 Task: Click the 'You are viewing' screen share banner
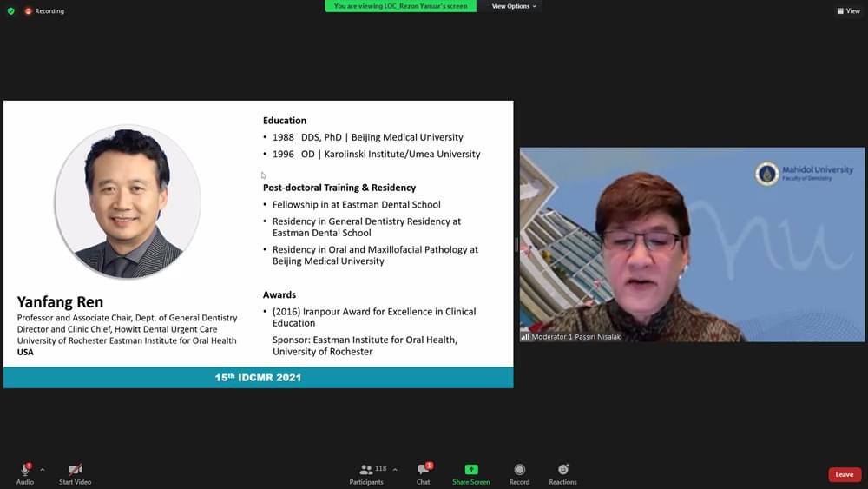click(x=400, y=6)
